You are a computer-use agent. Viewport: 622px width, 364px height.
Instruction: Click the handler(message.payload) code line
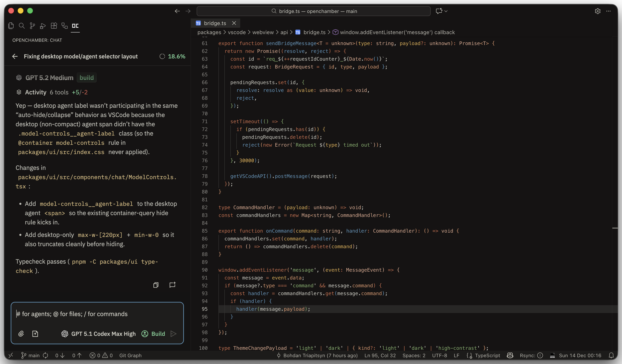pos(273,309)
